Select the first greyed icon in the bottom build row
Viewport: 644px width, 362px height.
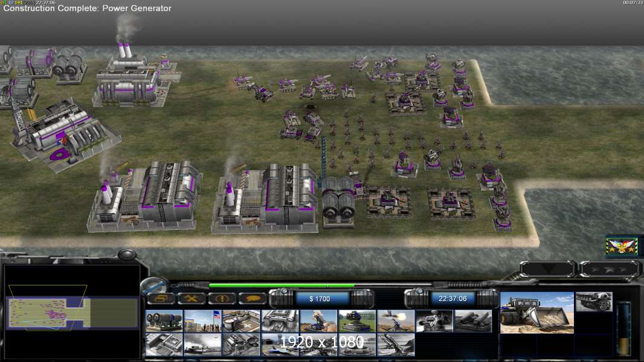pos(164,345)
